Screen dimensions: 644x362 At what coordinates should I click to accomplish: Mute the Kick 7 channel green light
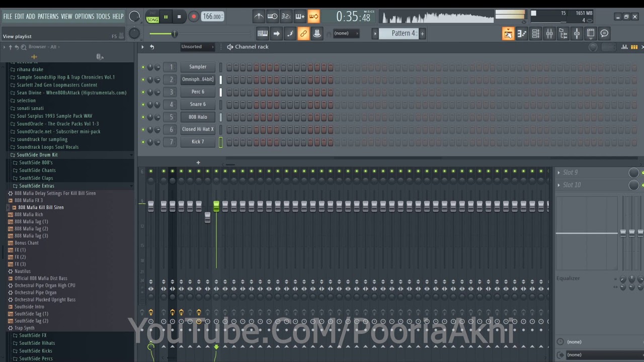pyautogui.click(x=143, y=142)
